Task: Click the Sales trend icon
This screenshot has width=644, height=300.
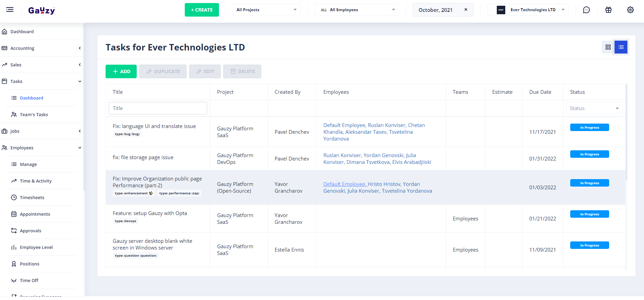Action: [4, 65]
